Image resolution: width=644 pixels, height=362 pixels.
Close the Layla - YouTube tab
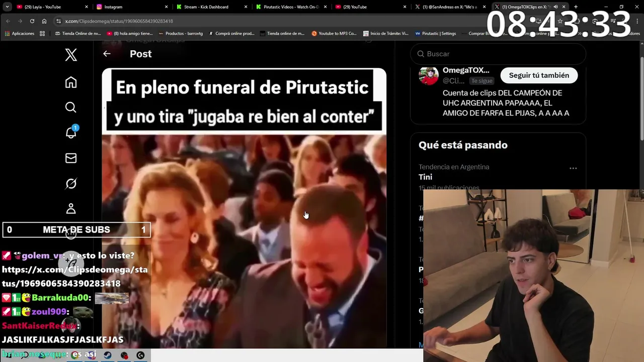87,7
